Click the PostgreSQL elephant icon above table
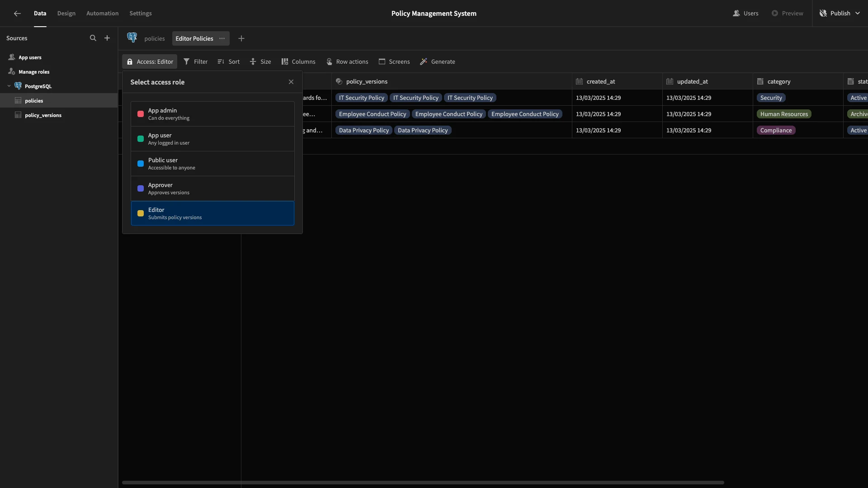The width and height of the screenshot is (868, 488). tap(132, 38)
